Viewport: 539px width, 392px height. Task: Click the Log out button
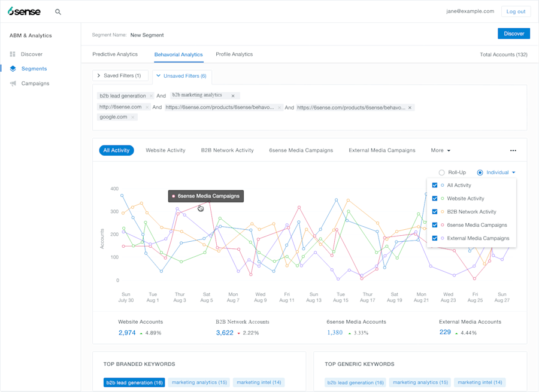[516, 12]
